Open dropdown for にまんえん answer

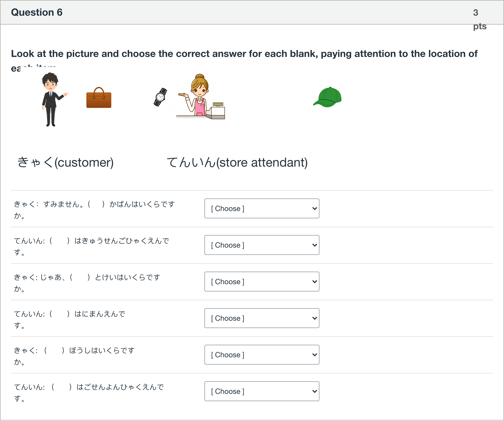click(261, 318)
